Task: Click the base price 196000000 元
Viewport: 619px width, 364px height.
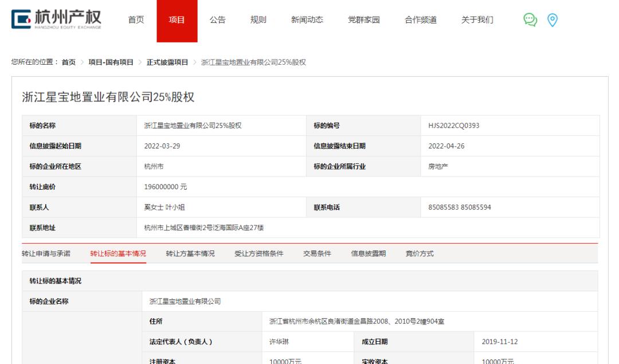Action: pyautogui.click(x=166, y=187)
